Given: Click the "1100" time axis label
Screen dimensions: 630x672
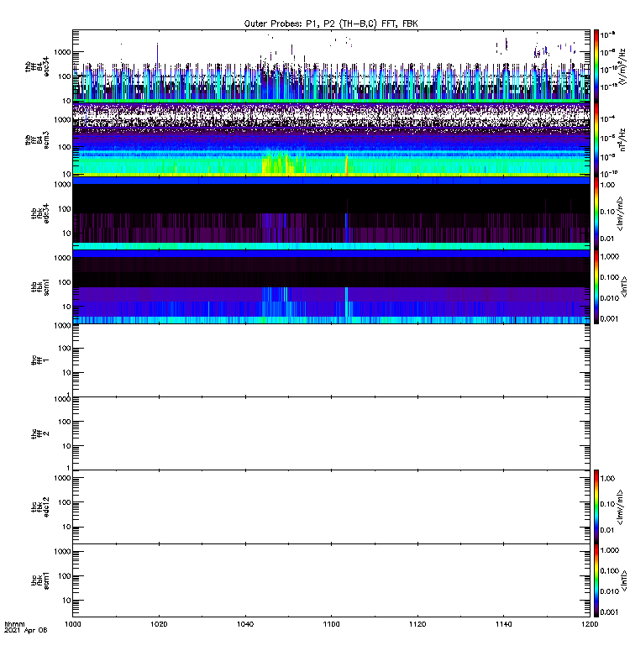Looking at the screenshot, I should pos(331,624).
